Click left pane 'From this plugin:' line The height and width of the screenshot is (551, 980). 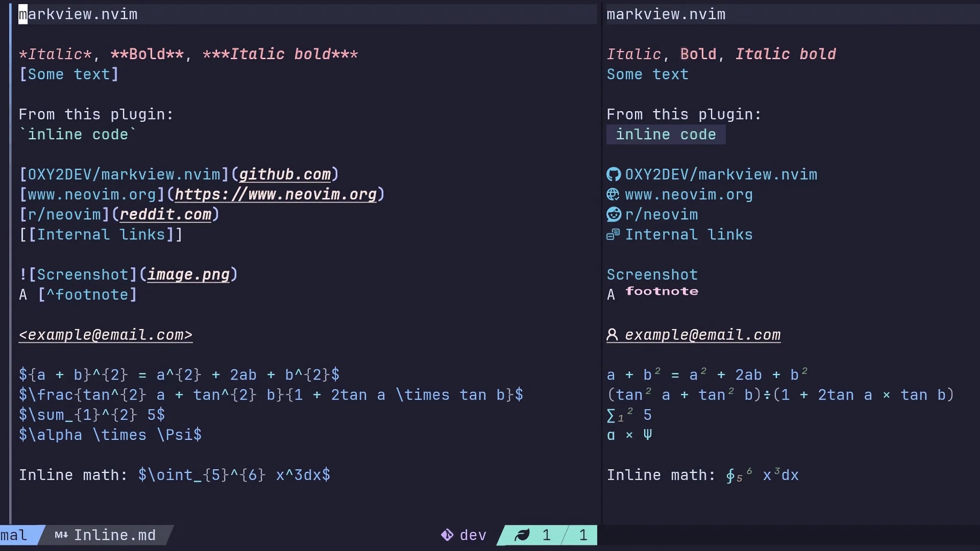[96, 114]
